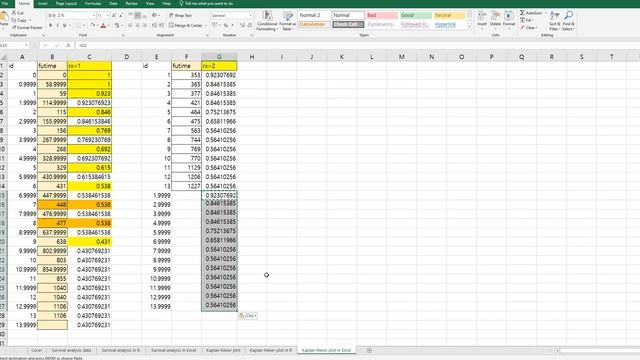This screenshot has height=360, width=640.
Task: Select futime cell with value 1227
Action: pyautogui.click(x=187, y=186)
